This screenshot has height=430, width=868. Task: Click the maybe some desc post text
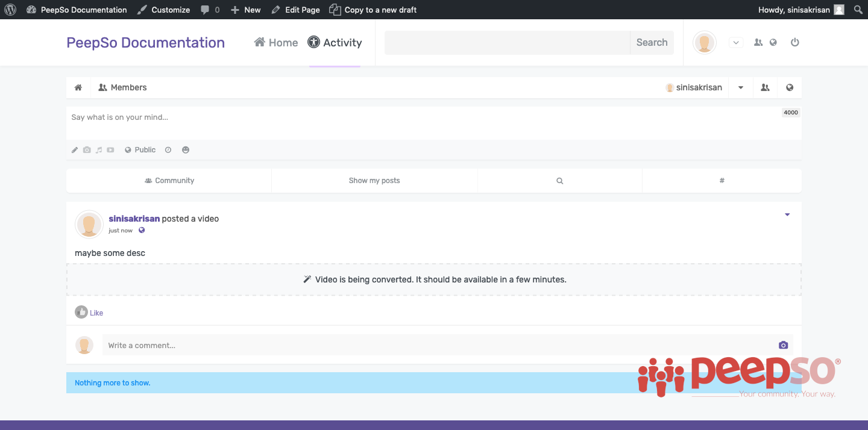pos(110,253)
